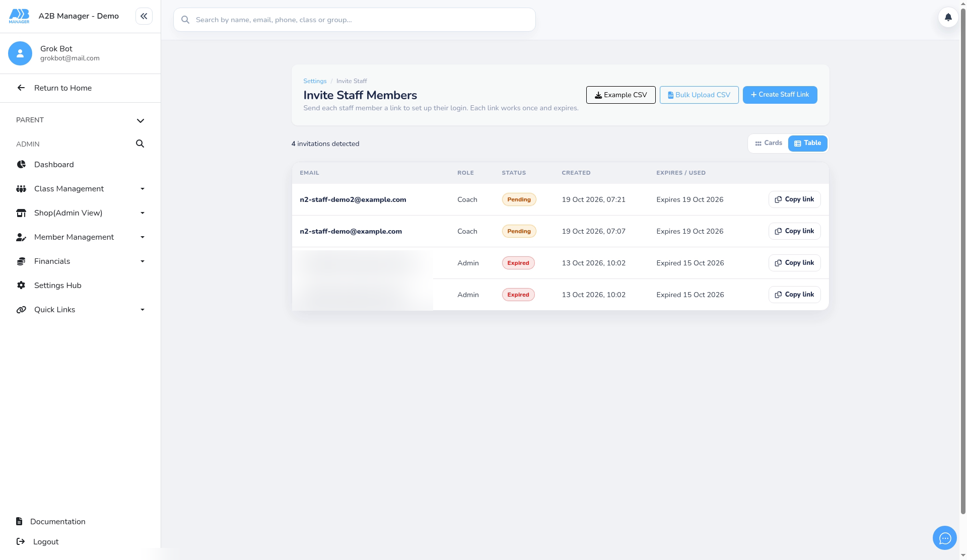
Task: Click the A2B Manager logo
Action: (19, 16)
